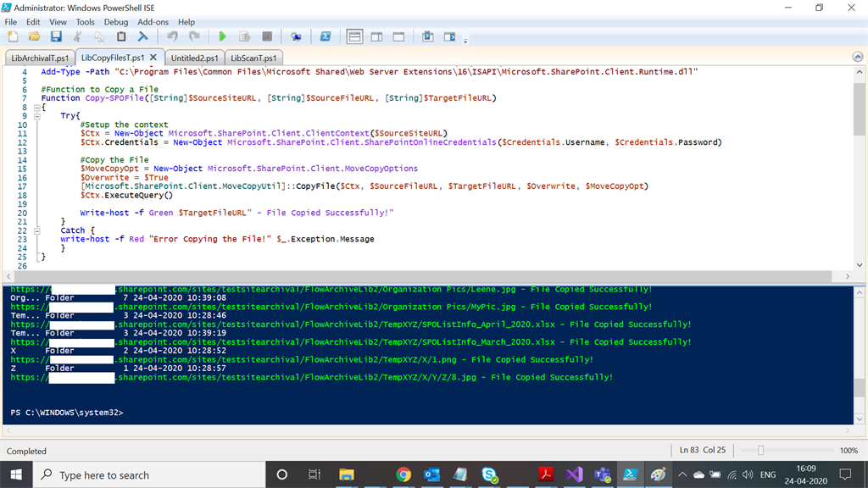
Task: Open Skype from taskbar
Action: click(489, 474)
